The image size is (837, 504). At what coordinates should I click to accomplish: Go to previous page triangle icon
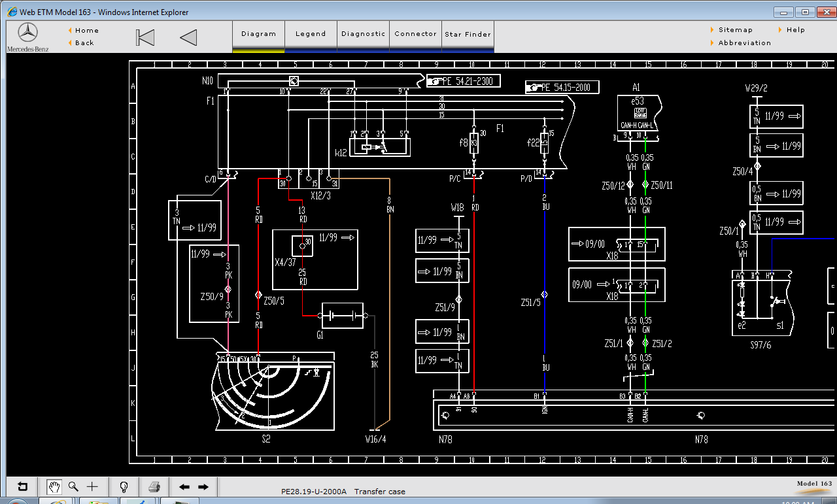[188, 37]
